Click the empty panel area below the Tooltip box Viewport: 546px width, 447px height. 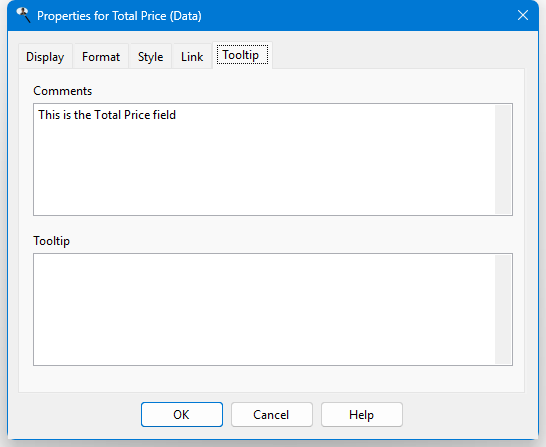tap(272, 379)
